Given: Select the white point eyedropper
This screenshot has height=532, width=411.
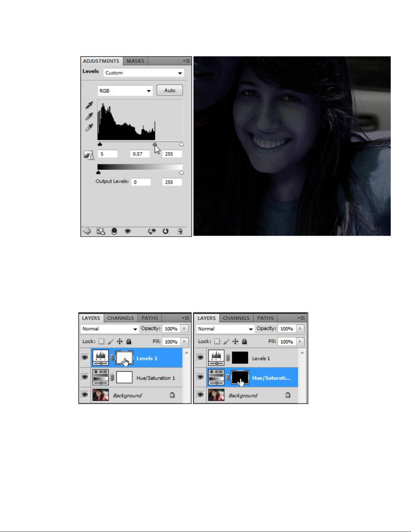Looking at the screenshot, I should [89, 128].
